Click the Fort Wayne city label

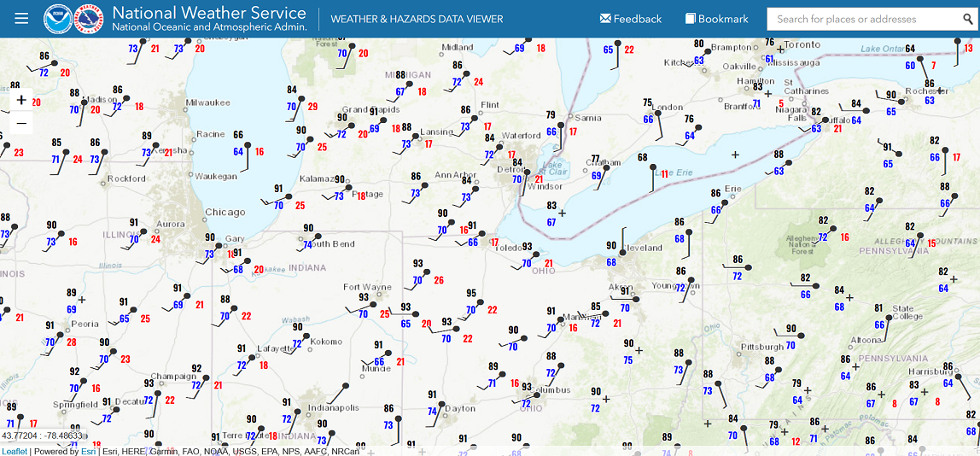[x=367, y=287]
